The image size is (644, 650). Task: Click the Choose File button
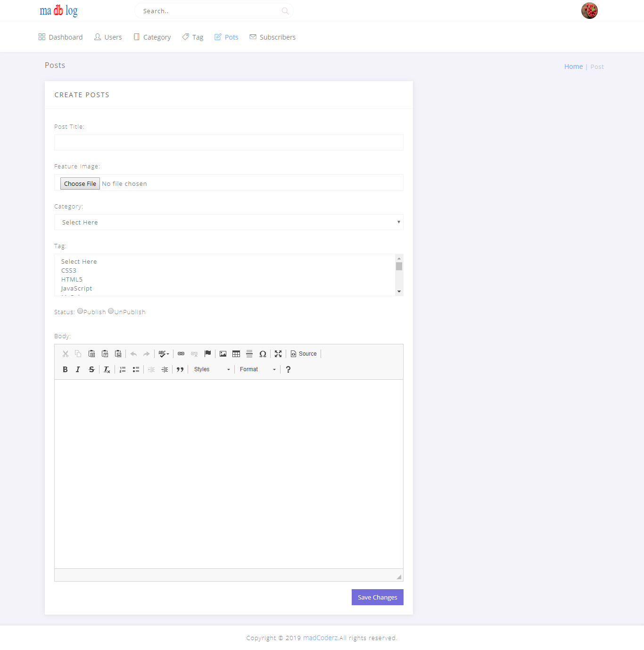(x=80, y=183)
